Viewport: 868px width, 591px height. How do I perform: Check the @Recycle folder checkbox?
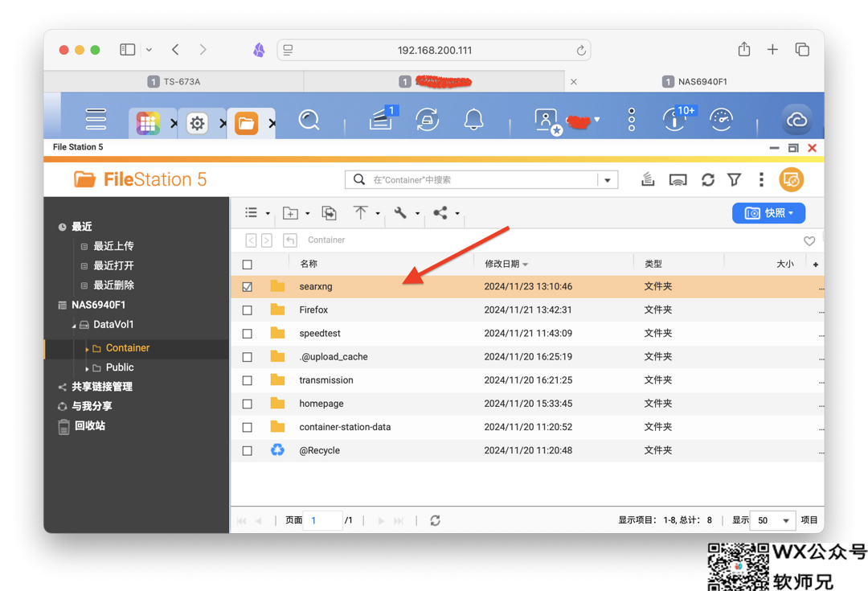pyautogui.click(x=248, y=451)
